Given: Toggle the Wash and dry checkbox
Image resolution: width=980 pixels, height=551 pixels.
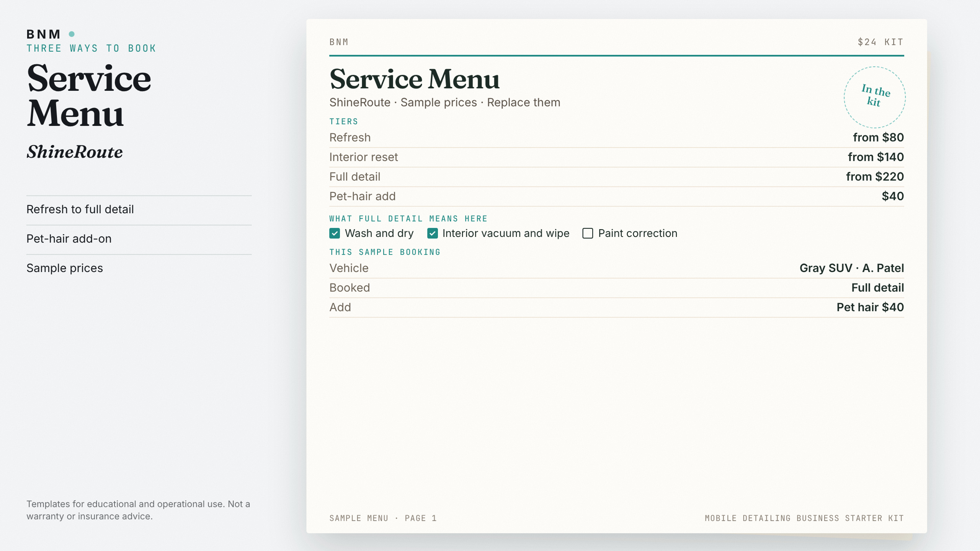Looking at the screenshot, I should 335,233.
